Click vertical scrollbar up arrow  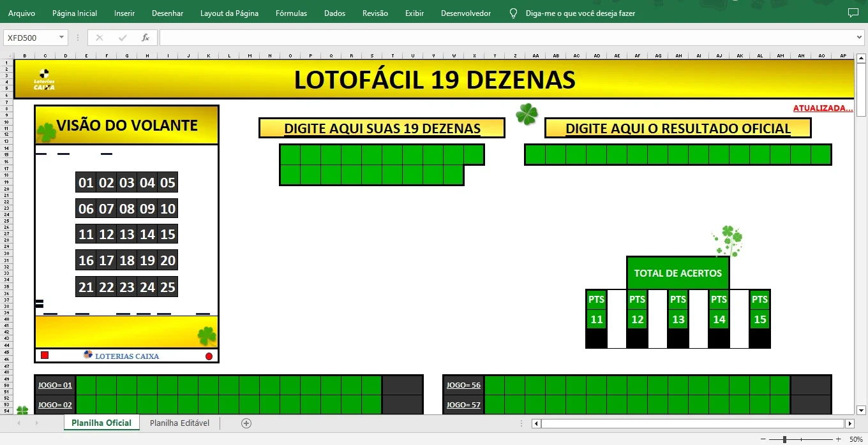coord(860,57)
